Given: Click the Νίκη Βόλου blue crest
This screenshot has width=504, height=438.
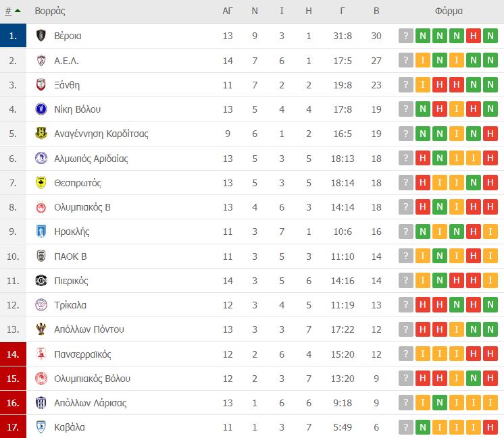Looking at the screenshot, I should (x=41, y=109).
